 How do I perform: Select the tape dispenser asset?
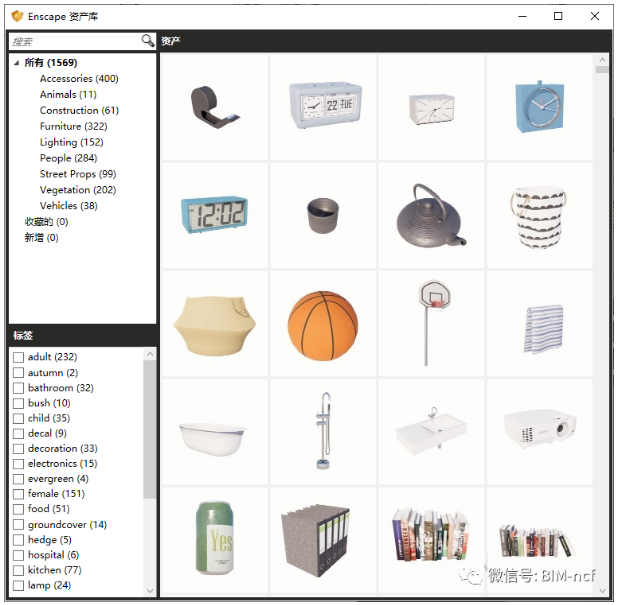pyautogui.click(x=215, y=107)
